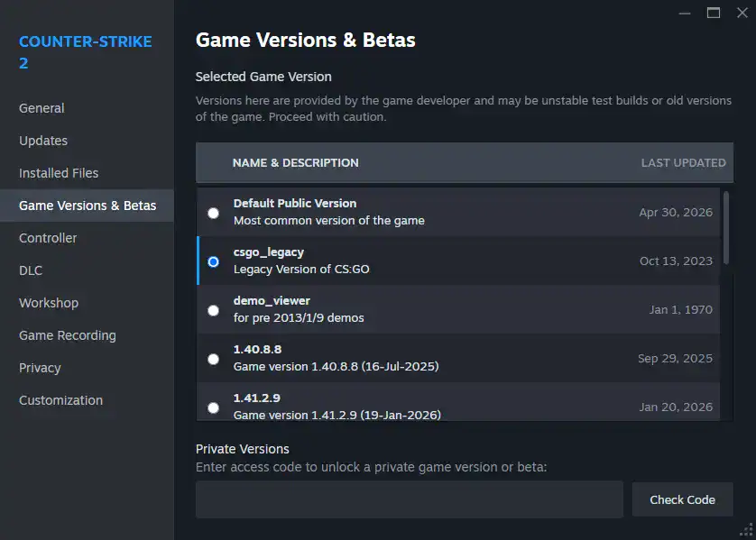
Task: Click 'Game version 1.40.8.8 (16-Jul-2025)' text
Action: [x=337, y=367]
